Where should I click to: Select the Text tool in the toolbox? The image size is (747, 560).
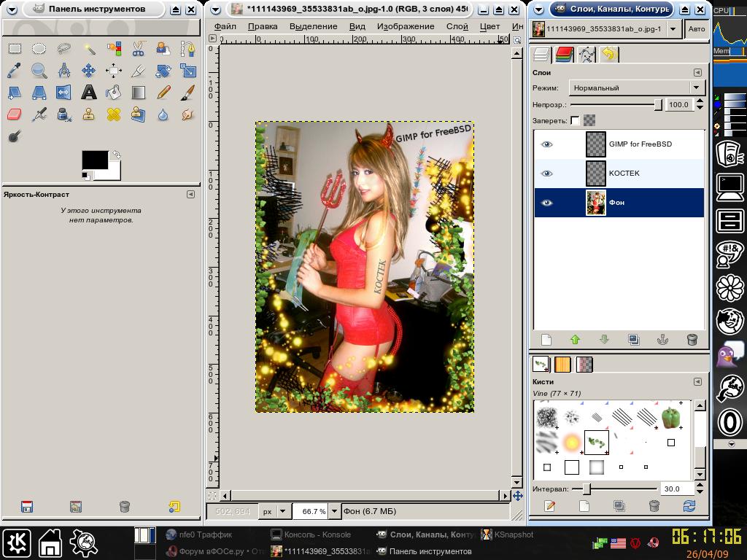[x=88, y=93]
